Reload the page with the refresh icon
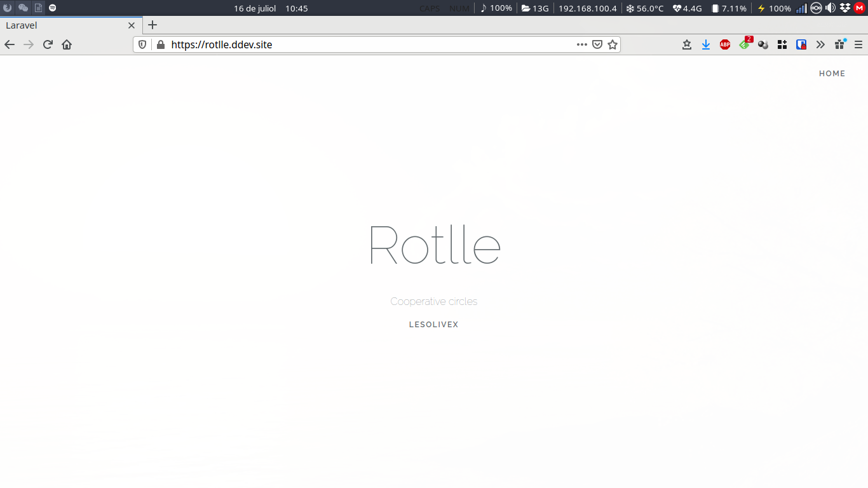The width and height of the screenshot is (868, 488). [48, 44]
